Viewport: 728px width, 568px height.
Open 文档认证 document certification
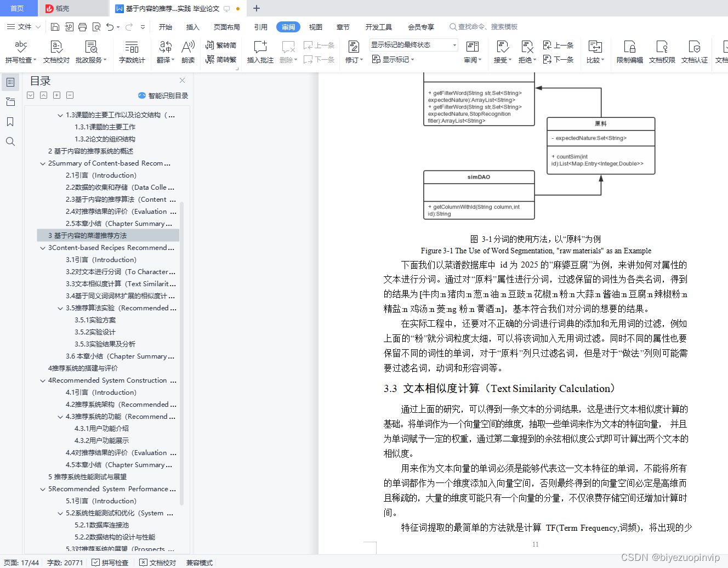(695, 52)
